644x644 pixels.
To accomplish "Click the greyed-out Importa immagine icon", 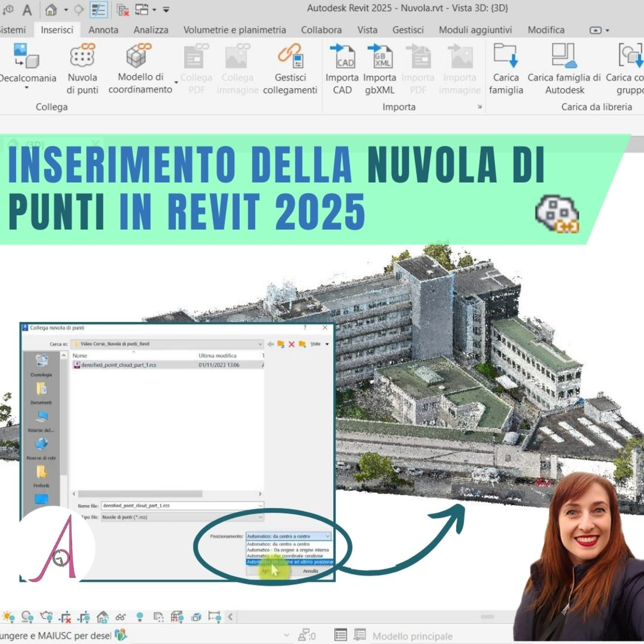I will click(x=460, y=56).
